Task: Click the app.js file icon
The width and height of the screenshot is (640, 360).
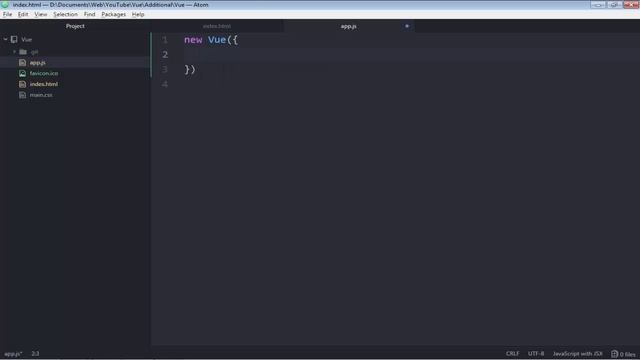Action: click(22, 63)
